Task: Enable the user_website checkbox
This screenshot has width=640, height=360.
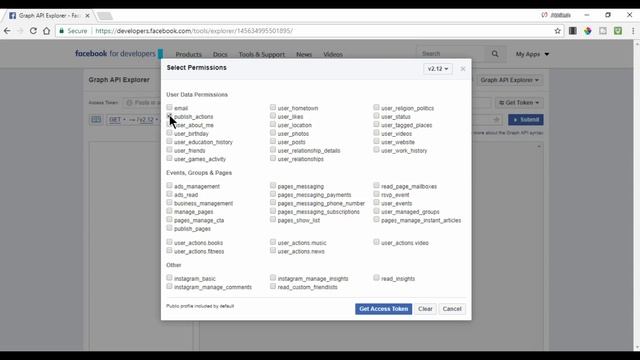Action: (376, 141)
